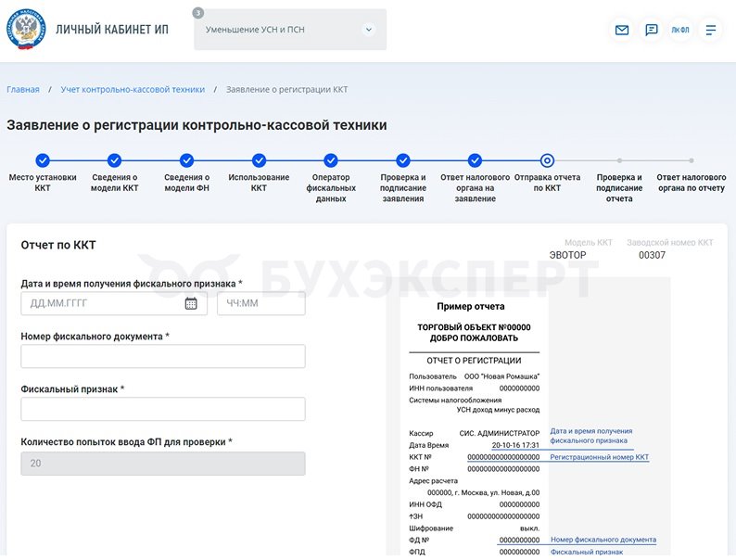Focus the time field ЧЧ:ММ

click(x=261, y=303)
